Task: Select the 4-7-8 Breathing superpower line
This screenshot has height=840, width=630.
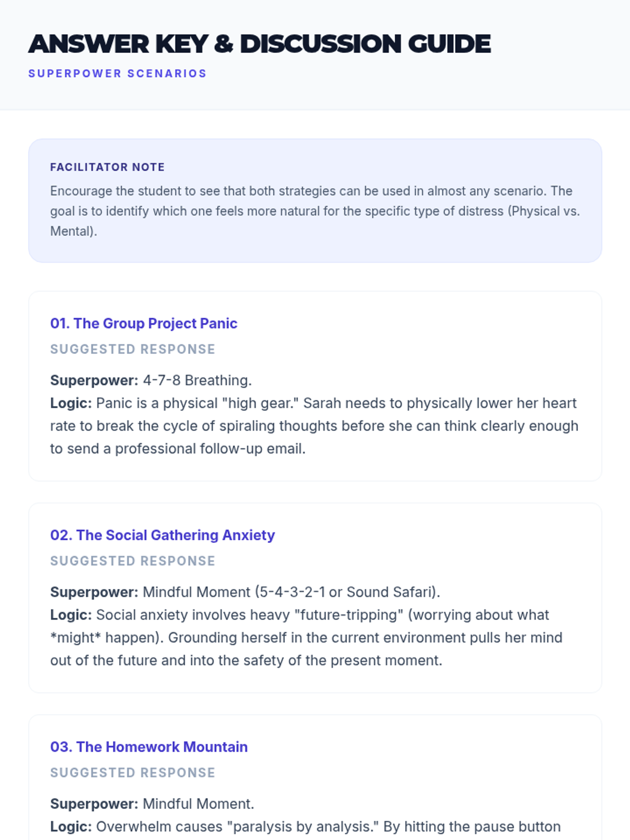Action: (151, 380)
